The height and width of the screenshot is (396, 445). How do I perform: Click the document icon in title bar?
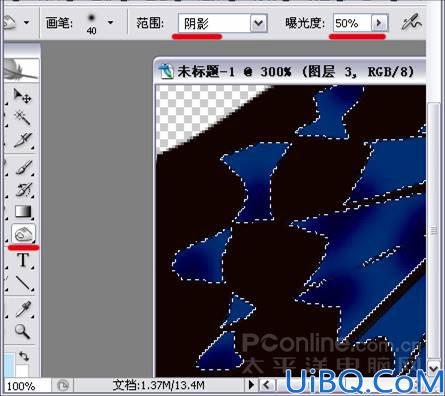click(166, 71)
